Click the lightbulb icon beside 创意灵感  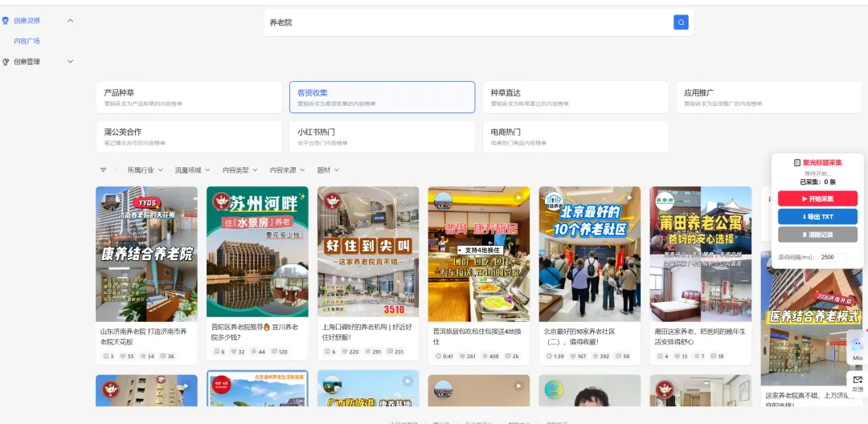[6, 21]
